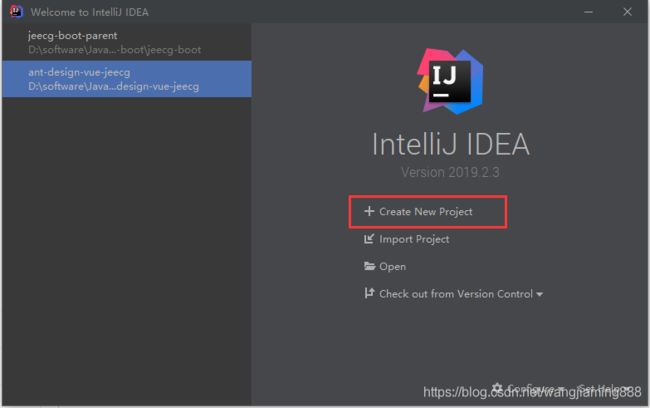Open the Get Help dropdown menu
The image size is (650, 408).
[605, 389]
